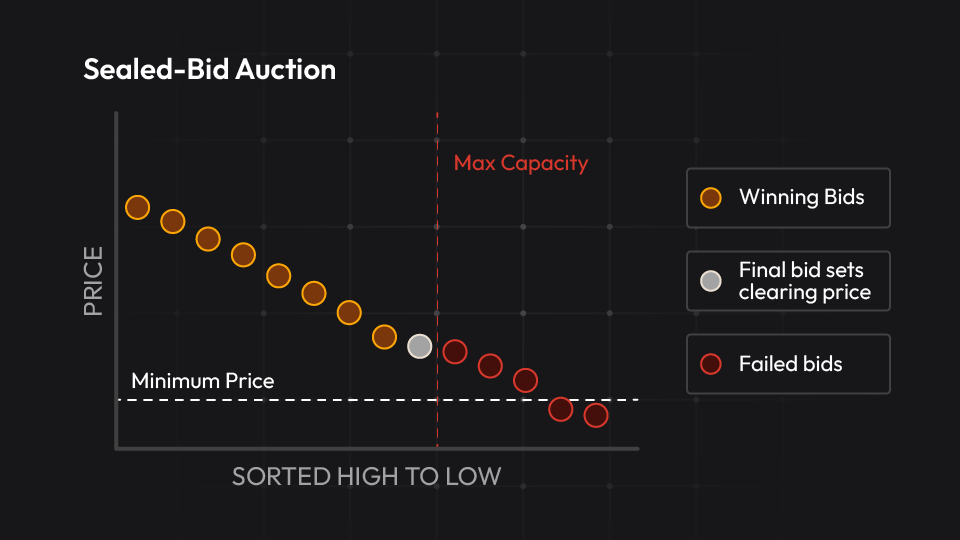Click the second-lowest failed bid red dot
The height and width of the screenshot is (540, 960).
click(560, 409)
